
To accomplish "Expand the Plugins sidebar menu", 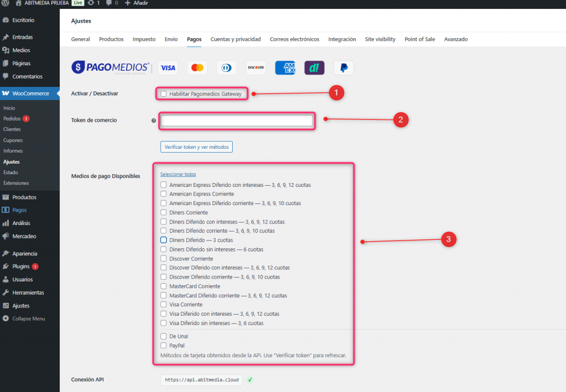I will pos(20,266).
